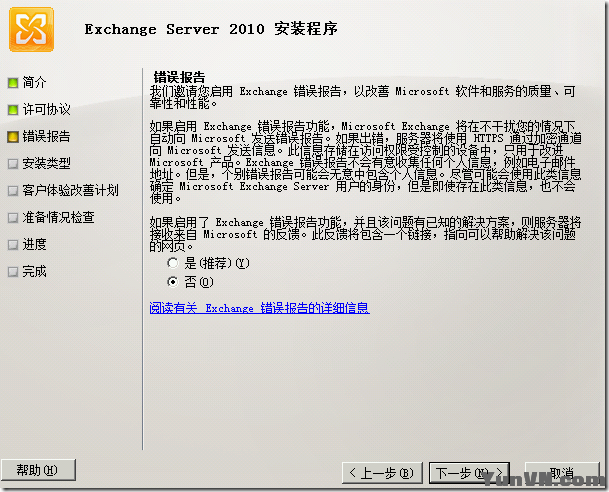Select the 是(推荐) radio button
The width and height of the screenshot is (609, 492).
[x=172, y=263]
